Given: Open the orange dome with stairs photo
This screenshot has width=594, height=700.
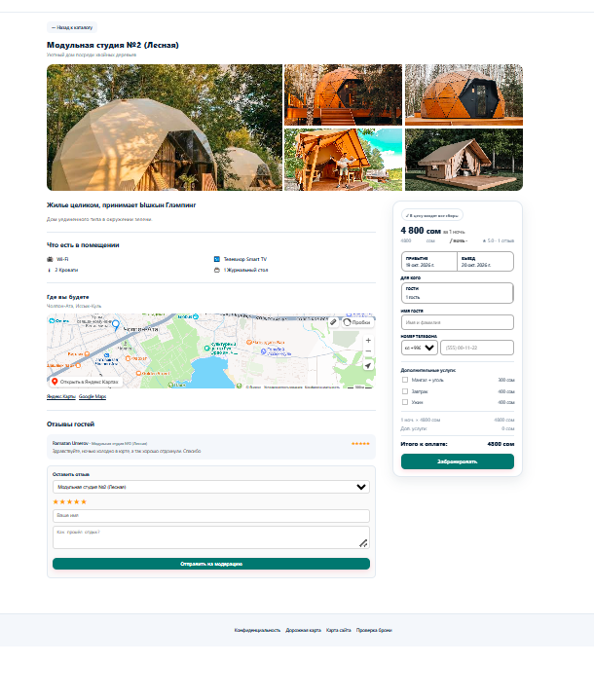Looking at the screenshot, I should pyautogui.click(x=343, y=94).
